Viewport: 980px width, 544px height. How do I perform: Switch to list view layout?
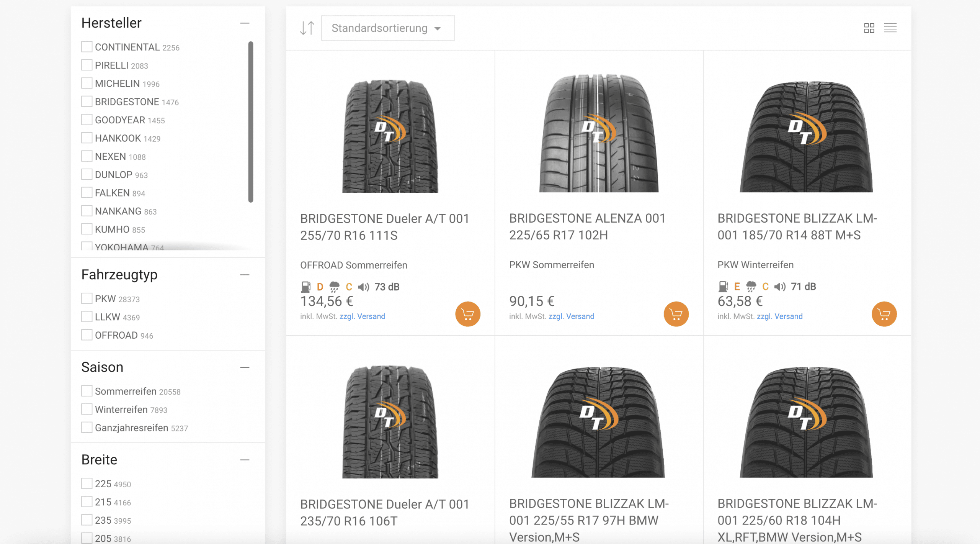890,28
